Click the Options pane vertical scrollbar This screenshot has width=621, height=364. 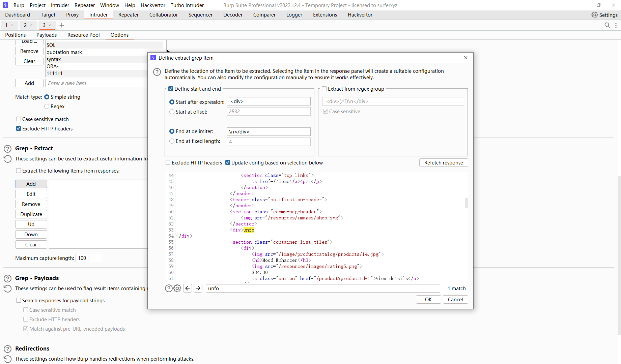(x=619, y=255)
